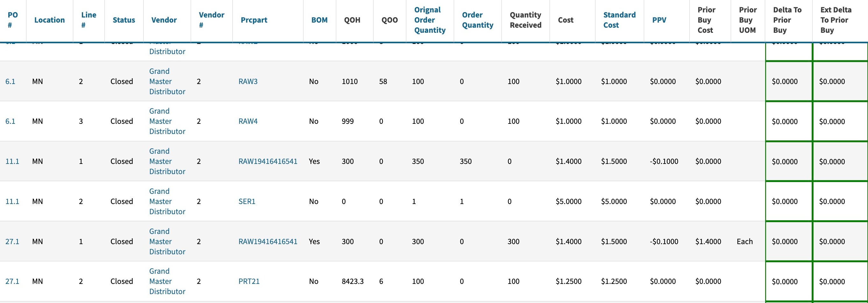Open PO 27.1 link in the PRT21 row

(x=12, y=281)
